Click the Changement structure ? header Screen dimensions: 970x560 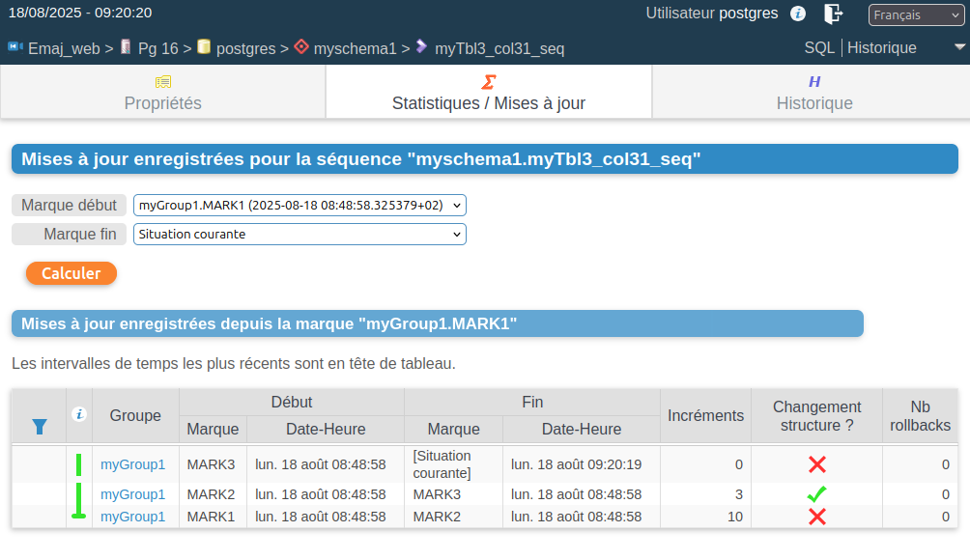pyautogui.click(x=816, y=415)
